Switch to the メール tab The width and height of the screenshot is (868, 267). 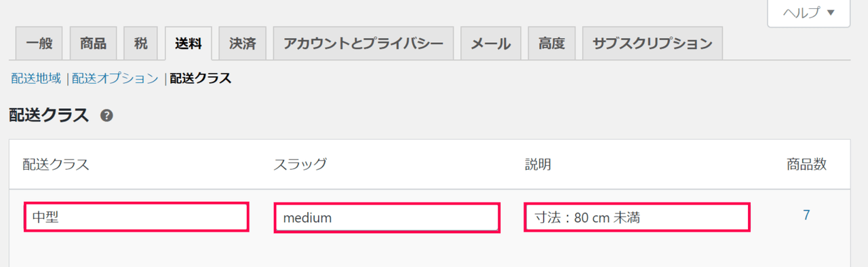[491, 44]
